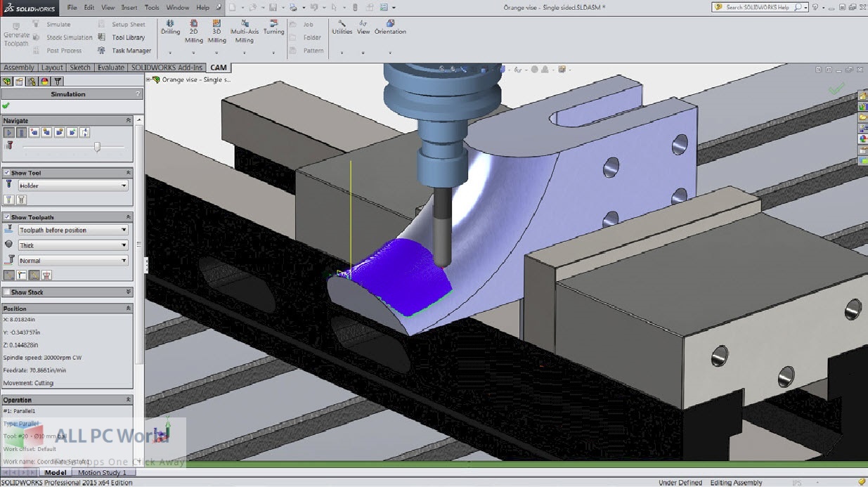Open the Tools menu

click(152, 7)
